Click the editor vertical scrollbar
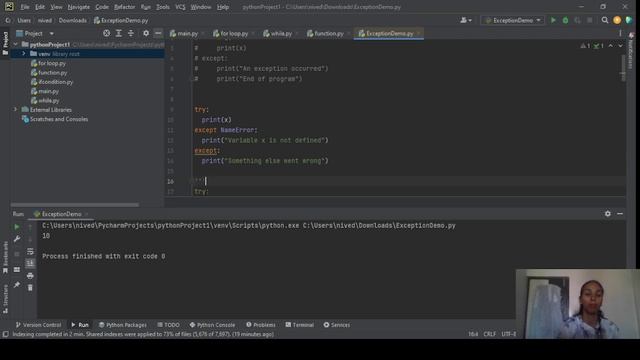The width and height of the screenshot is (640, 360). click(x=623, y=69)
